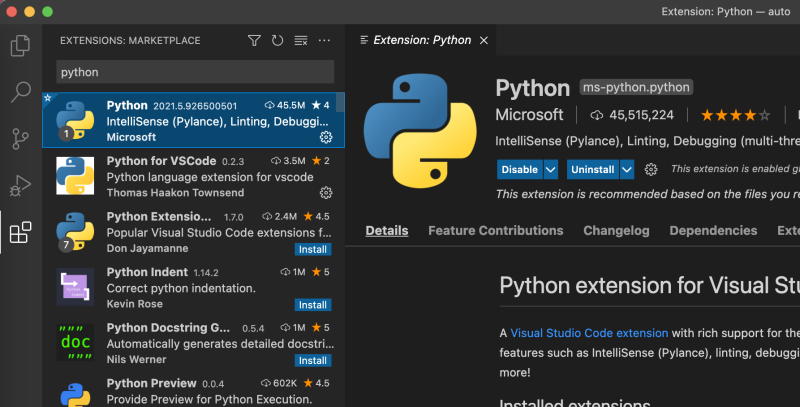
Task: Open the Run and Debug view
Action: pos(20,185)
